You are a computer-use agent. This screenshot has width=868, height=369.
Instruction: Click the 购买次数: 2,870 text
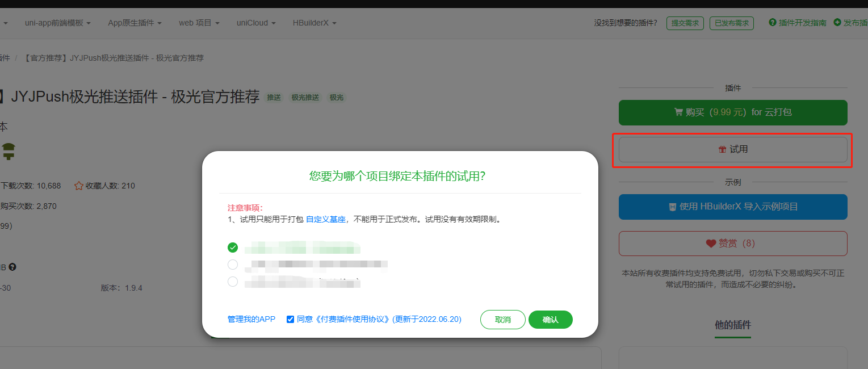tap(28, 206)
